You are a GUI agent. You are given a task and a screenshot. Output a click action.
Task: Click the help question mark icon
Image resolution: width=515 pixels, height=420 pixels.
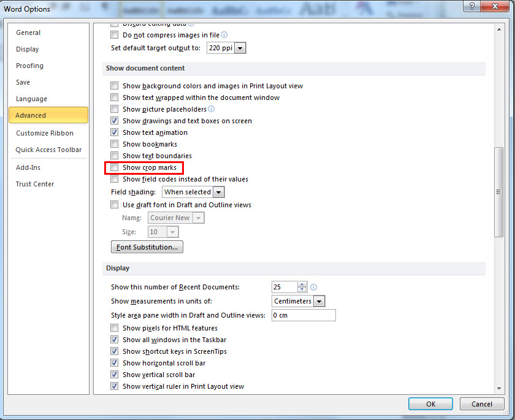pos(471,6)
